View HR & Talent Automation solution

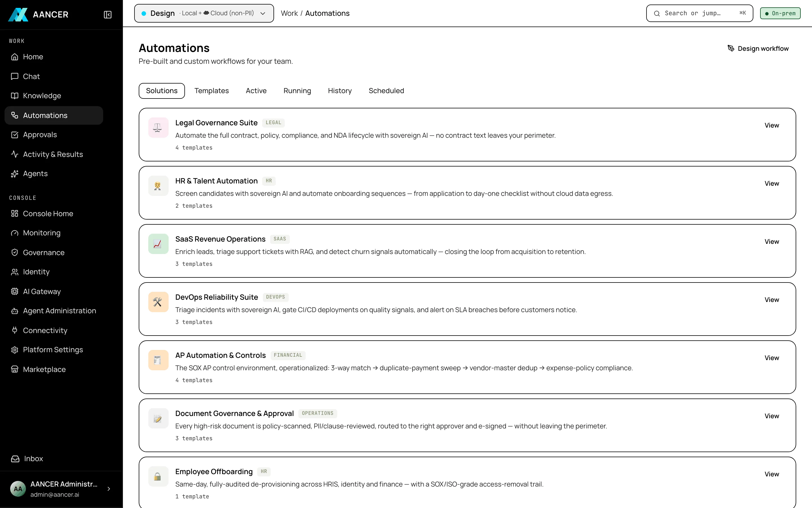[772, 183]
